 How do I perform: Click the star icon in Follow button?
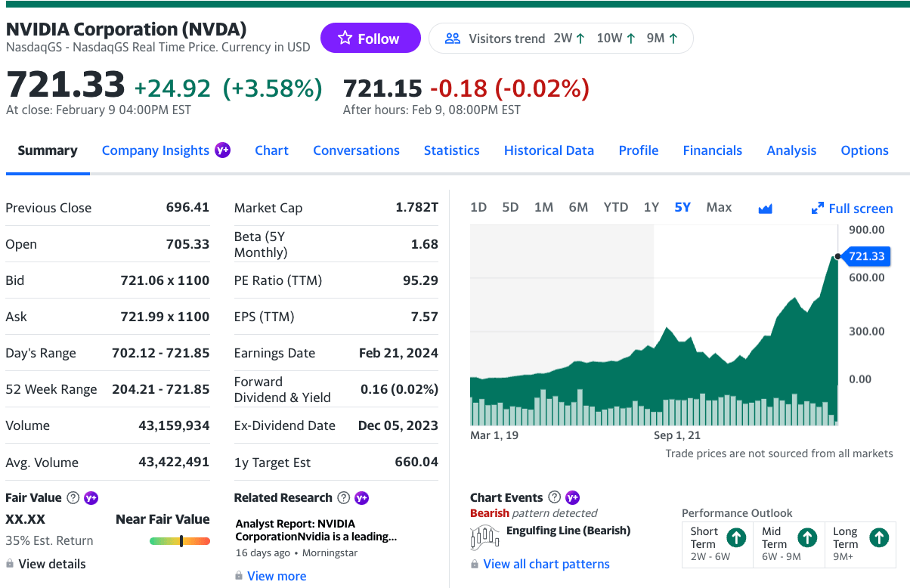coord(345,38)
